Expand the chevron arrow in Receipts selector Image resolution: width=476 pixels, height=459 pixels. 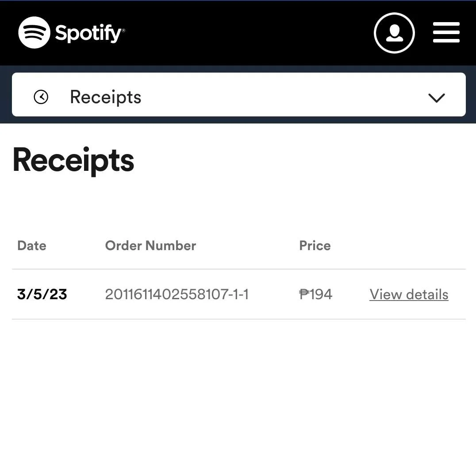436,98
